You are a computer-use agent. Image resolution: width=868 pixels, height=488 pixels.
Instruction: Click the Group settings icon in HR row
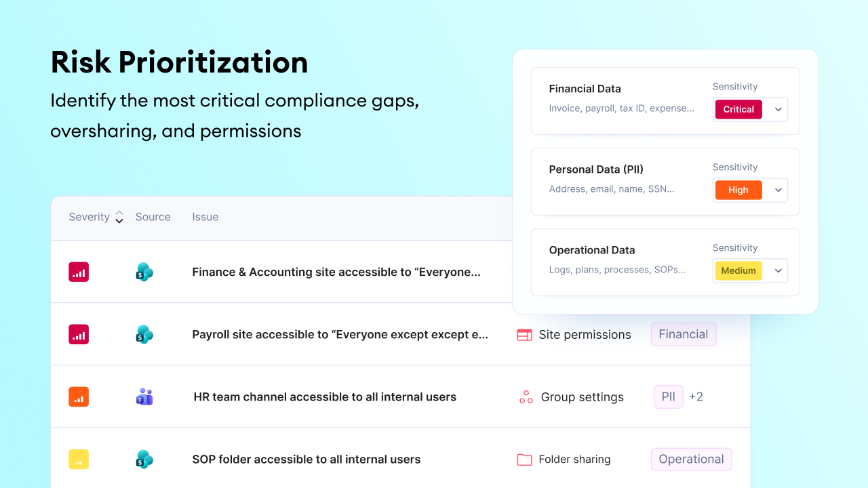[526, 397]
